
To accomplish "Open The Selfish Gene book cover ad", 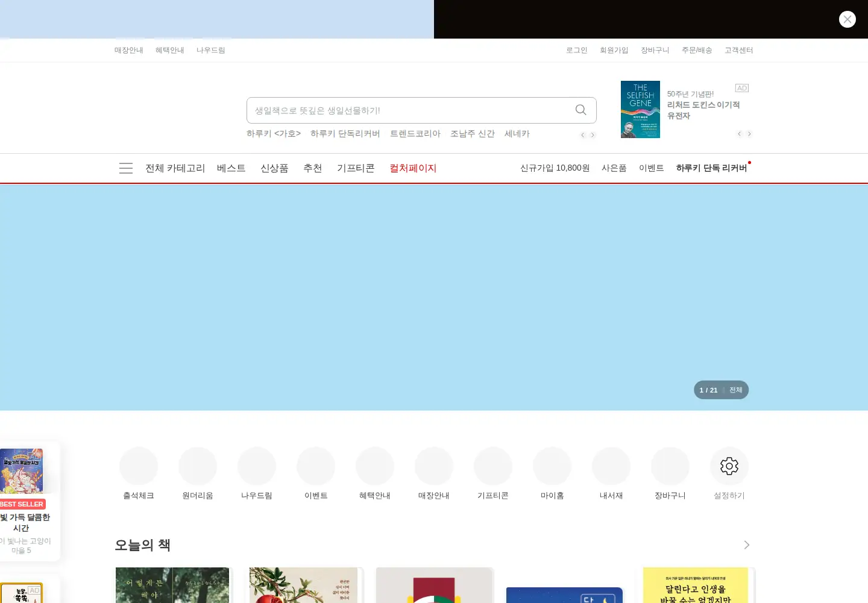I will click(640, 109).
